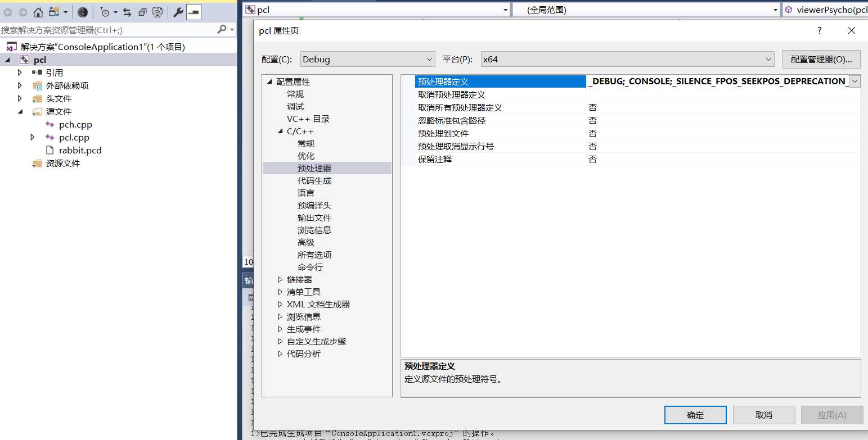Click the Home icon in Solution Explorer toolbar

(x=38, y=12)
